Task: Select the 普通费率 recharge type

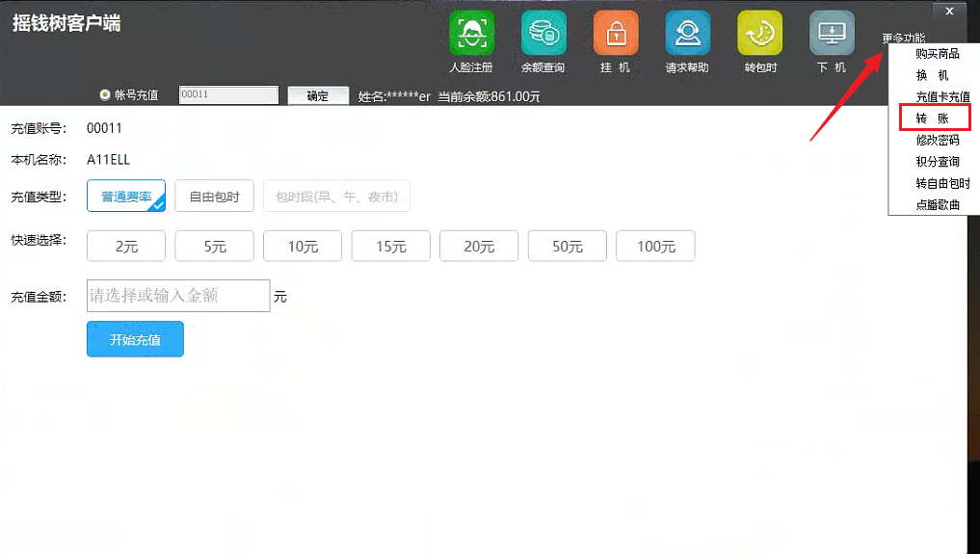Action: tap(126, 197)
